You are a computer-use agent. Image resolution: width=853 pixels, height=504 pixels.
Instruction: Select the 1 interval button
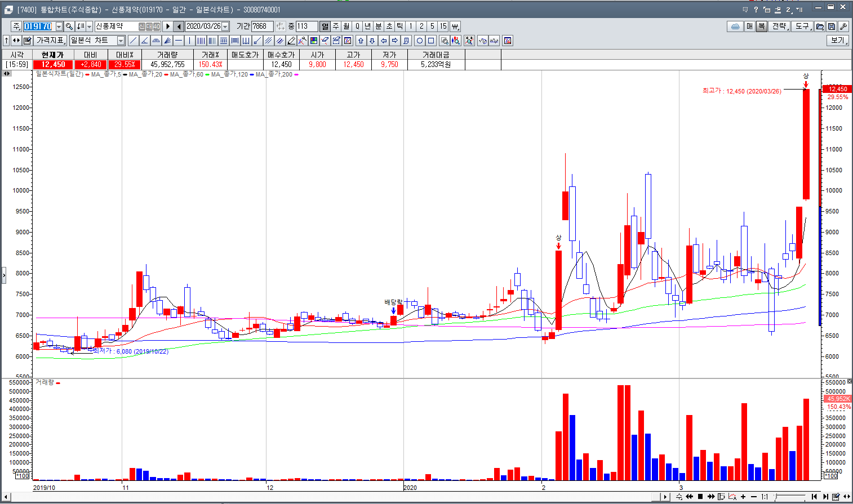point(411,26)
